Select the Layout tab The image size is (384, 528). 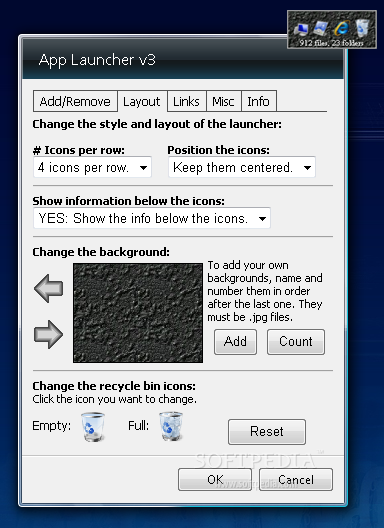click(142, 101)
